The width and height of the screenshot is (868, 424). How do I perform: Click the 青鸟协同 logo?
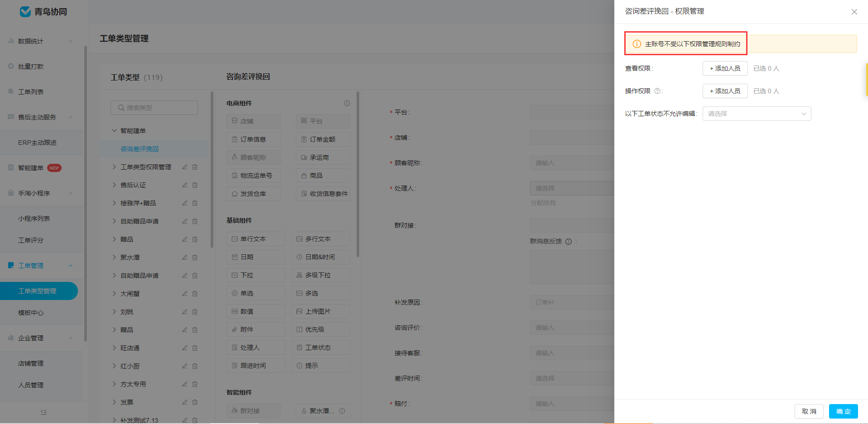43,12
